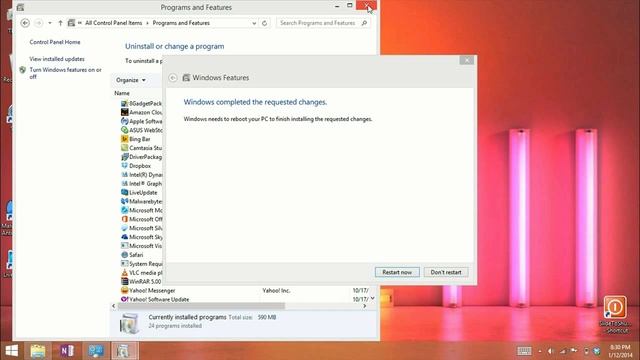Select Intel(R) Dynamic program entry
640x360 pixels.
pos(141,175)
